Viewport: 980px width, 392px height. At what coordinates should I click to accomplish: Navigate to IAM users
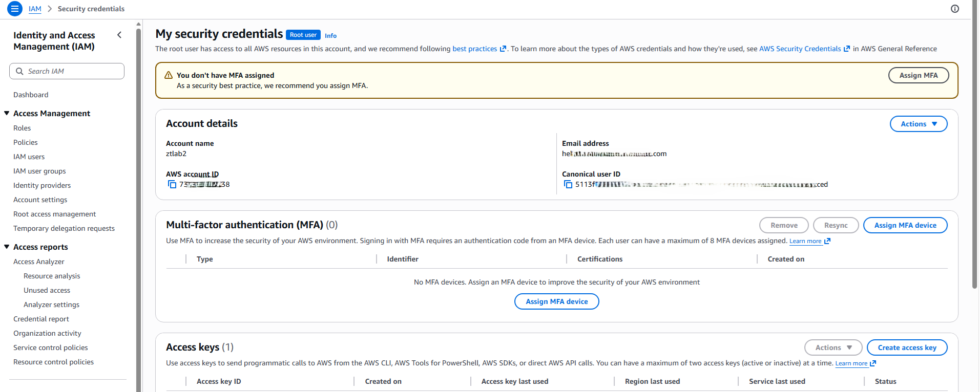[x=29, y=157]
